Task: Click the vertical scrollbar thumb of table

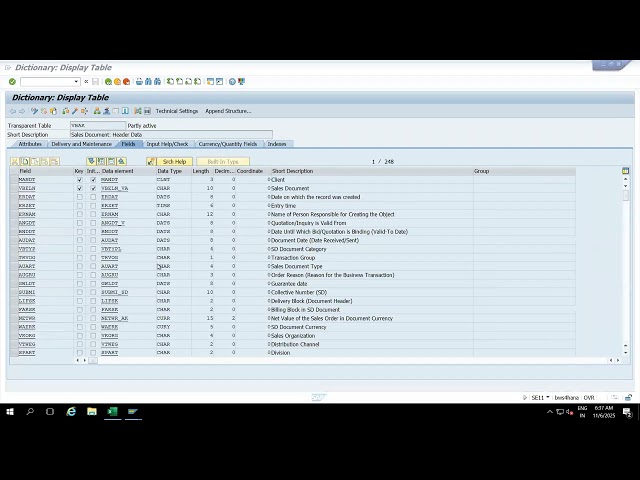Action: (625, 196)
